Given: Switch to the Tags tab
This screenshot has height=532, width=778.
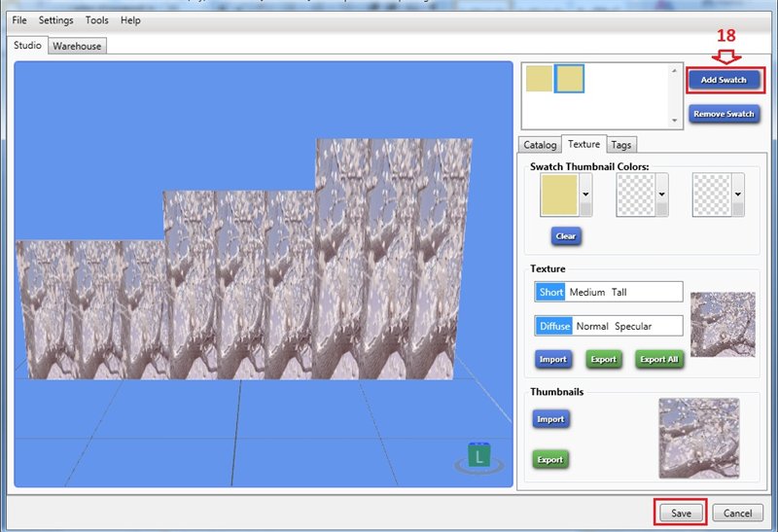Looking at the screenshot, I should click(620, 145).
